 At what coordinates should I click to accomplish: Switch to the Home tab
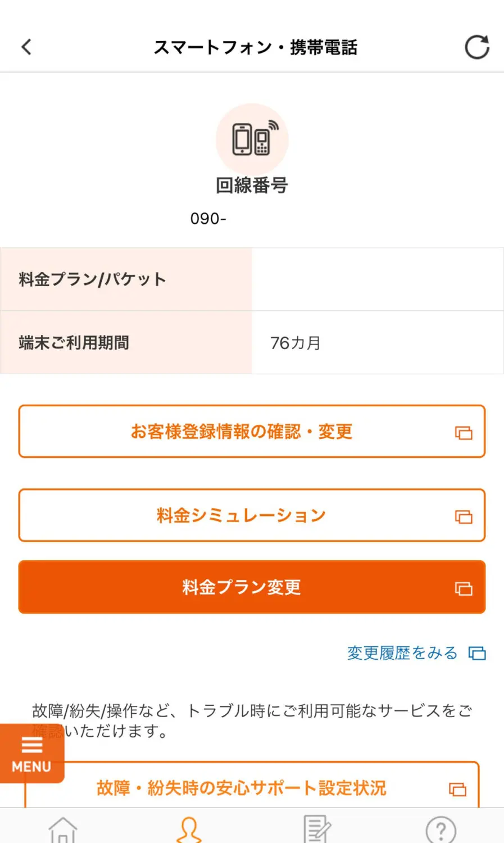click(x=63, y=829)
